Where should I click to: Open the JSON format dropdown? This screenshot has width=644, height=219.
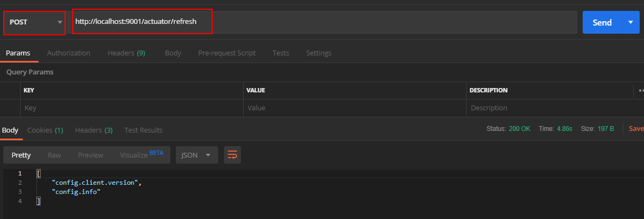(x=196, y=155)
